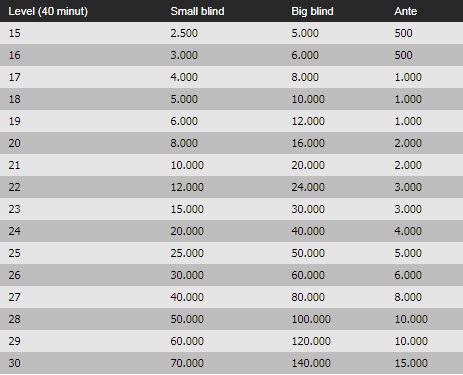Click small blind value 2.500
The image size is (463, 375).
pos(184,33)
